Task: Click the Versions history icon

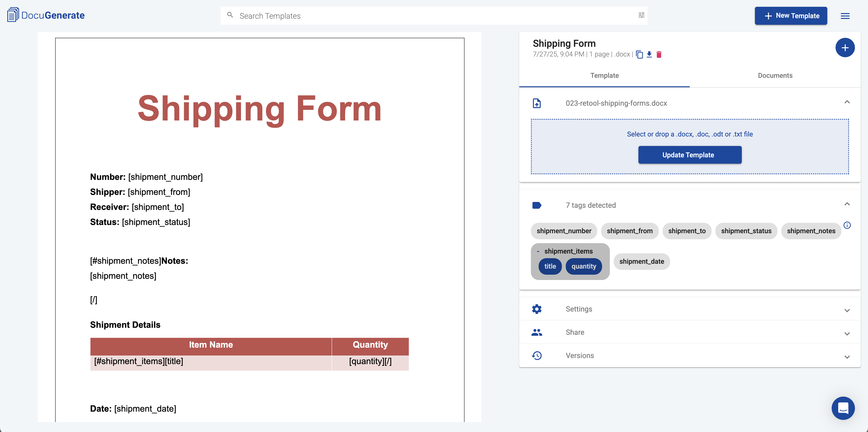Action: click(536, 355)
